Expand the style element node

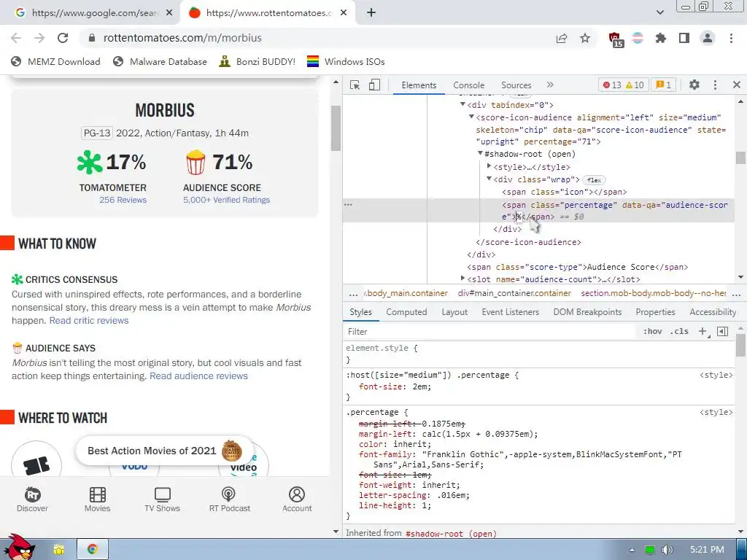coord(489,167)
